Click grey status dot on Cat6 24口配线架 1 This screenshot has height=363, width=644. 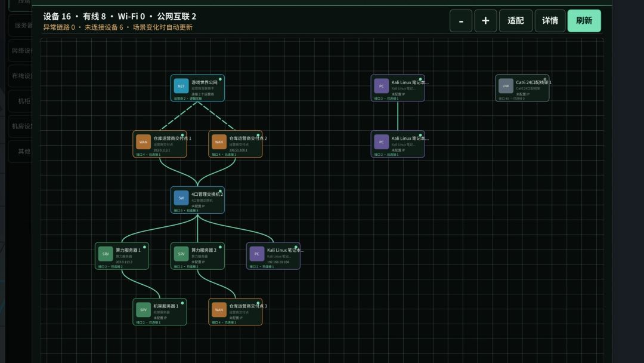pyautogui.click(x=545, y=79)
